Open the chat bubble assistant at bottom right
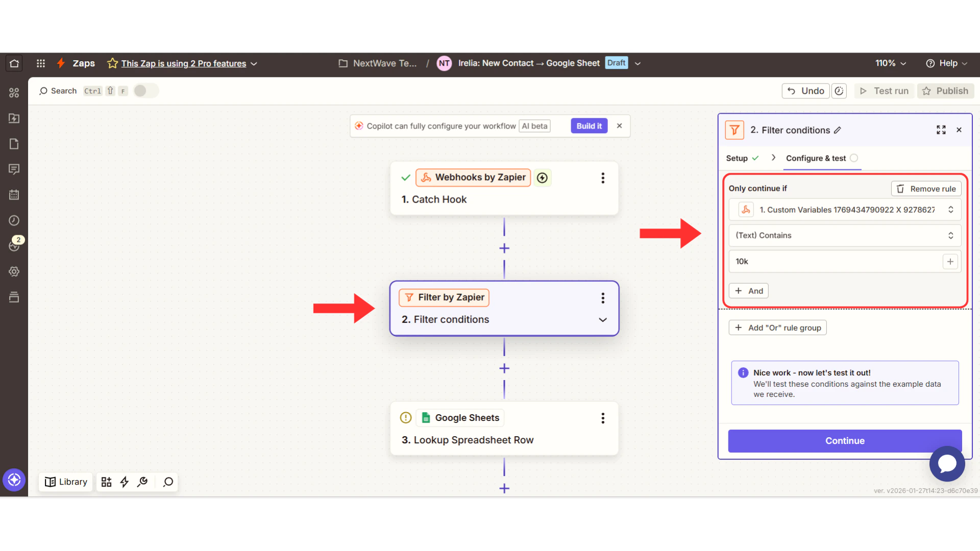The height and width of the screenshot is (551, 980). pos(947,464)
